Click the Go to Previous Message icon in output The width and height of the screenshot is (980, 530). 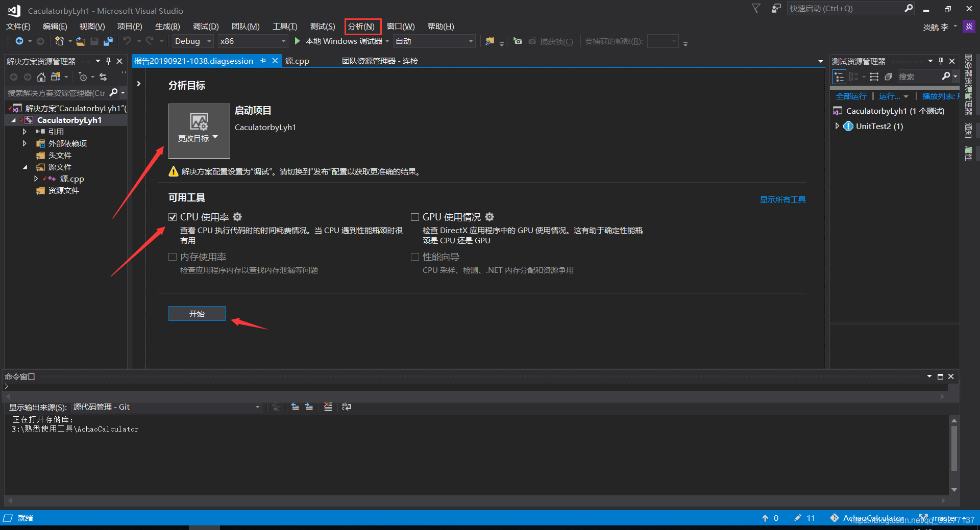pos(295,407)
